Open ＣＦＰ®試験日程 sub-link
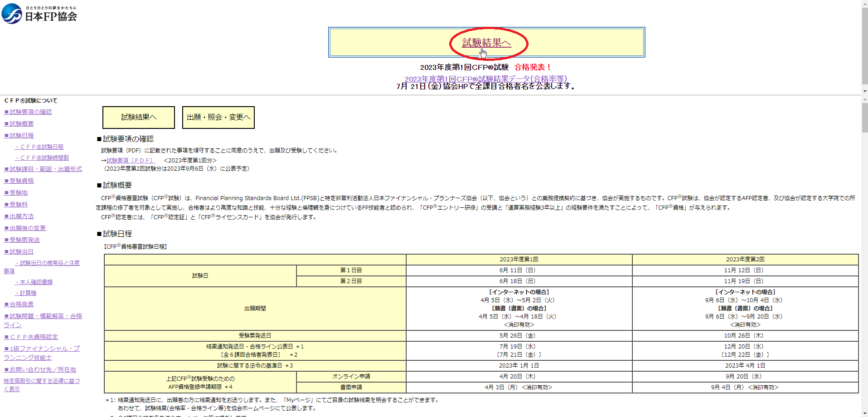This screenshot has width=868, height=417. 39,147
